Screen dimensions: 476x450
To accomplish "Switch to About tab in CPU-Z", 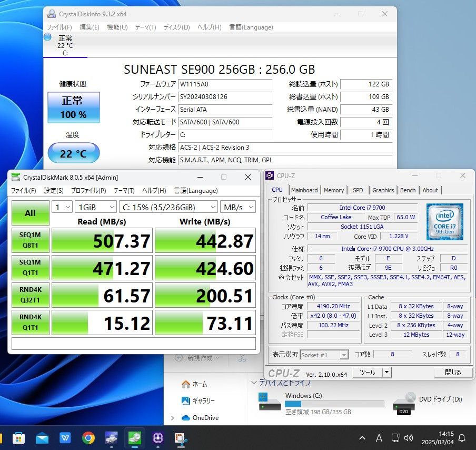I will click(430, 190).
